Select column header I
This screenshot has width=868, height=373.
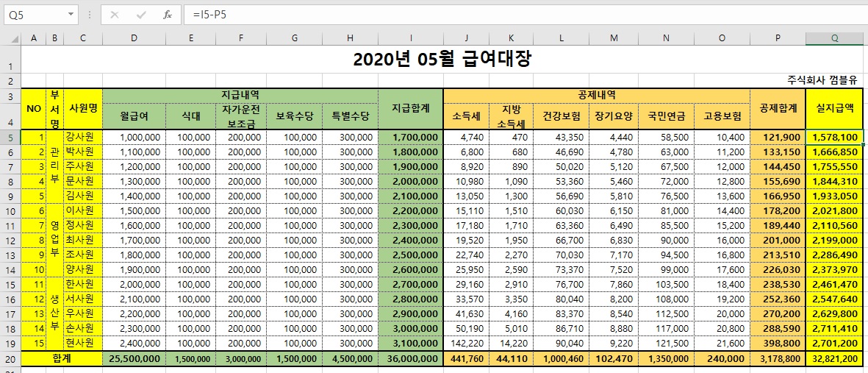411,38
